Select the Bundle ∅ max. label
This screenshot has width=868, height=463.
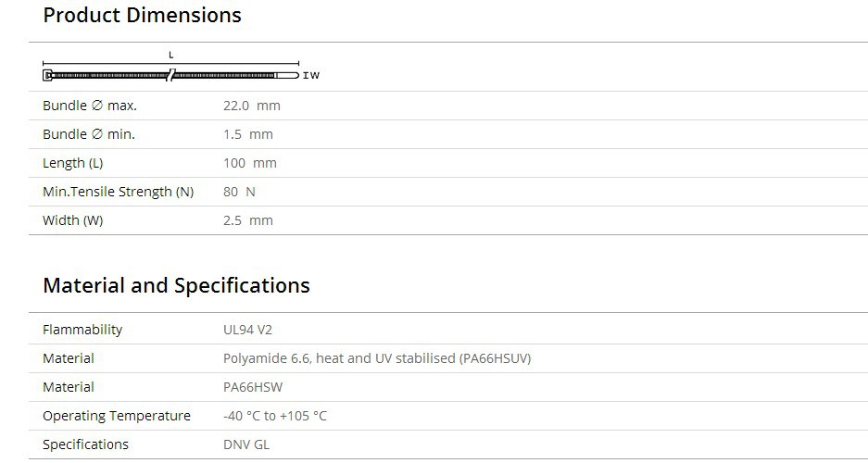[x=90, y=106]
